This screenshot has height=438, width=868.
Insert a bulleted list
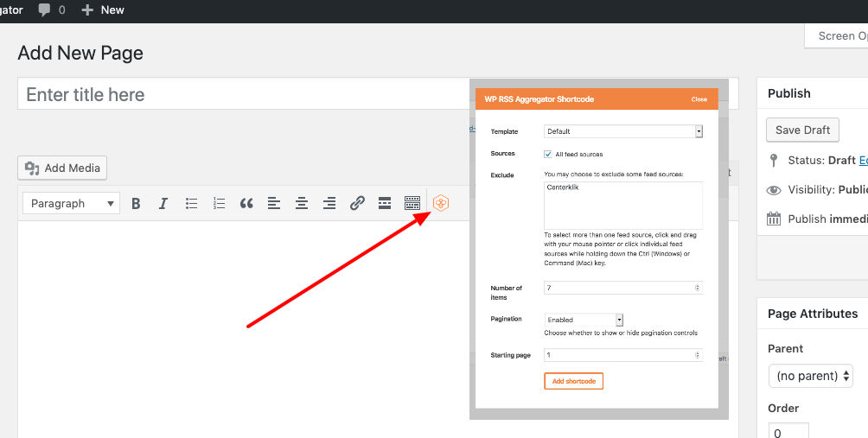point(192,204)
